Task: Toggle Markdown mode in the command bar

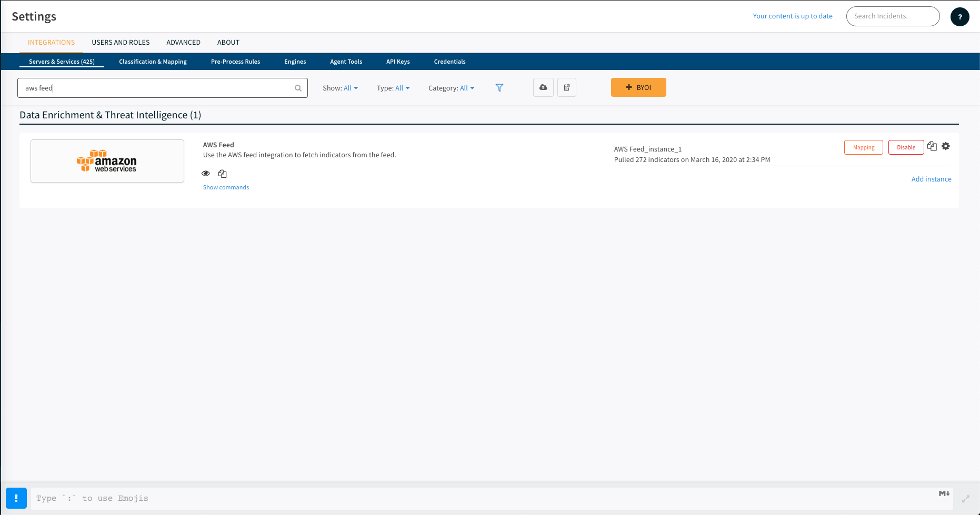Action: (x=944, y=493)
